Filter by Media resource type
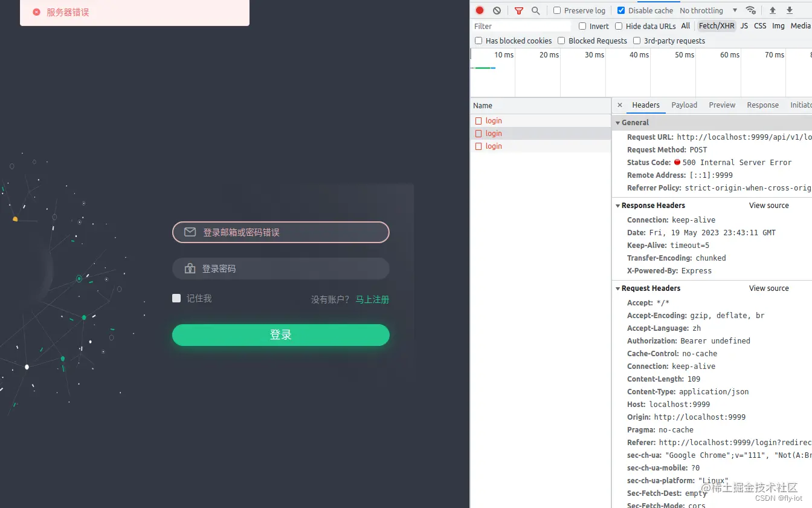Viewport: 812px width, 508px height. [801, 26]
